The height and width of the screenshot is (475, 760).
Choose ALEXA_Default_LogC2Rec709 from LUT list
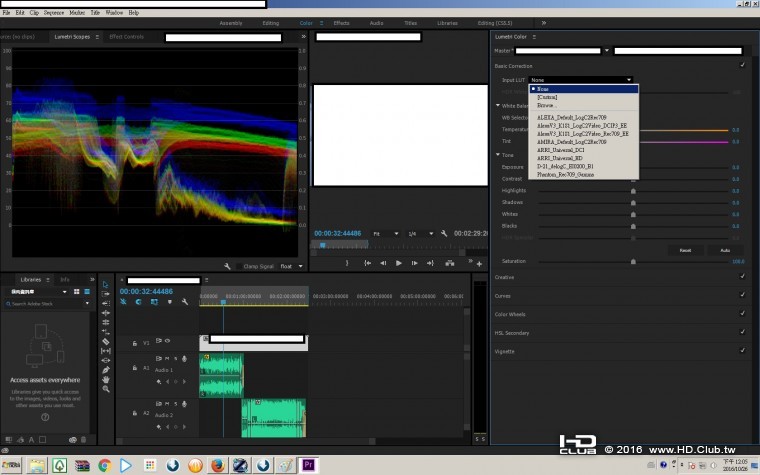(571, 117)
